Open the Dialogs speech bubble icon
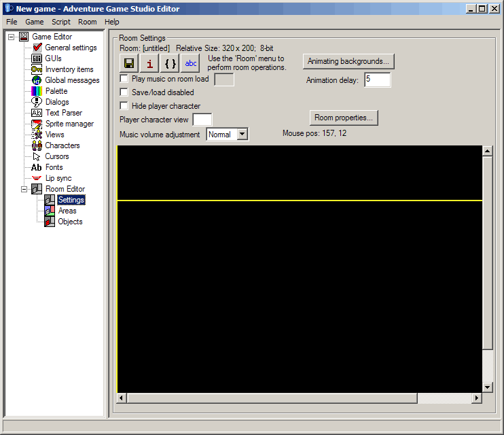504x435 pixels. click(37, 102)
